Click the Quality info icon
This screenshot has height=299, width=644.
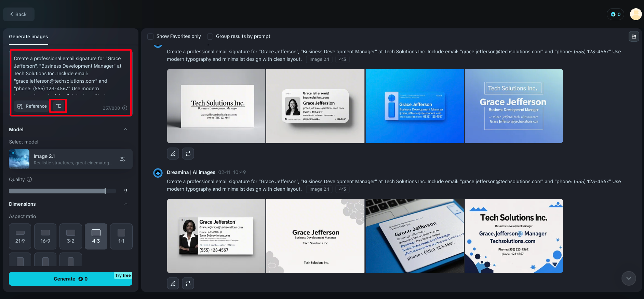29,179
